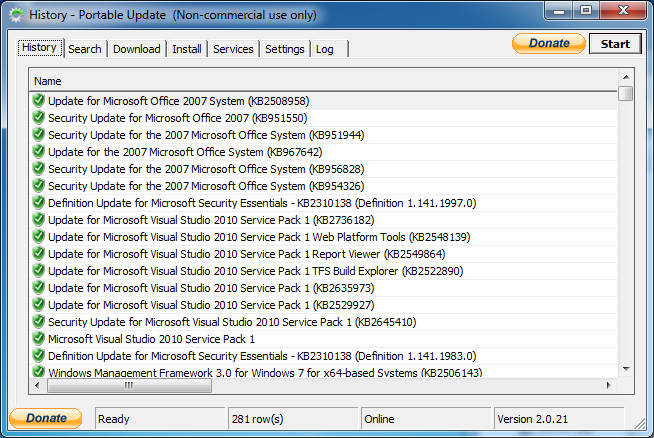654x438 pixels.
Task: Select Definition Update 1.141.1983.0 row text
Action: tap(262, 356)
